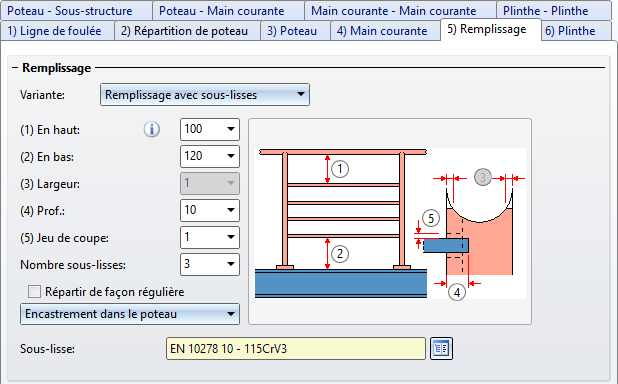The height and width of the screenshot is (384, 618).
Task: Click the Sous-lisse: label
Action: point(47,349)
